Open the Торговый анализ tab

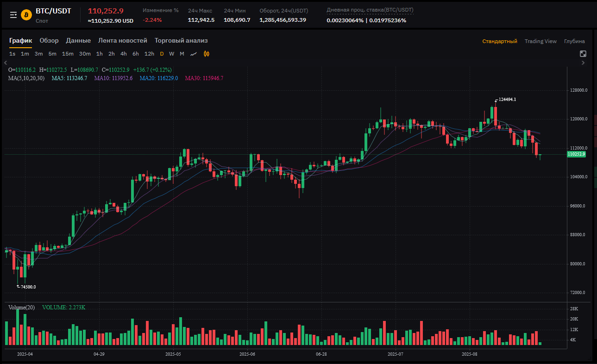pos(181,41)
